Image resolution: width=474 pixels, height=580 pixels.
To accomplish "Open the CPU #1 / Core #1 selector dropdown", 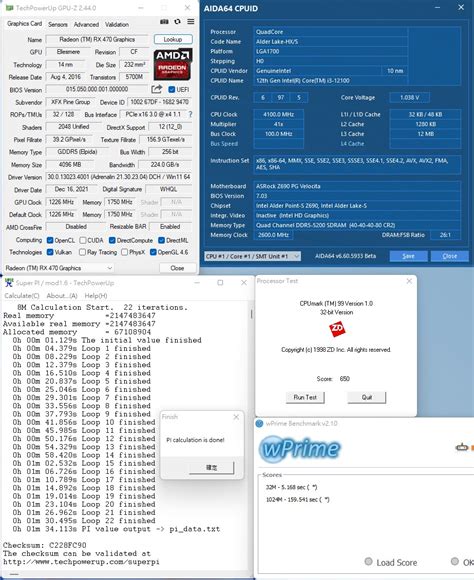I will 252,256.
